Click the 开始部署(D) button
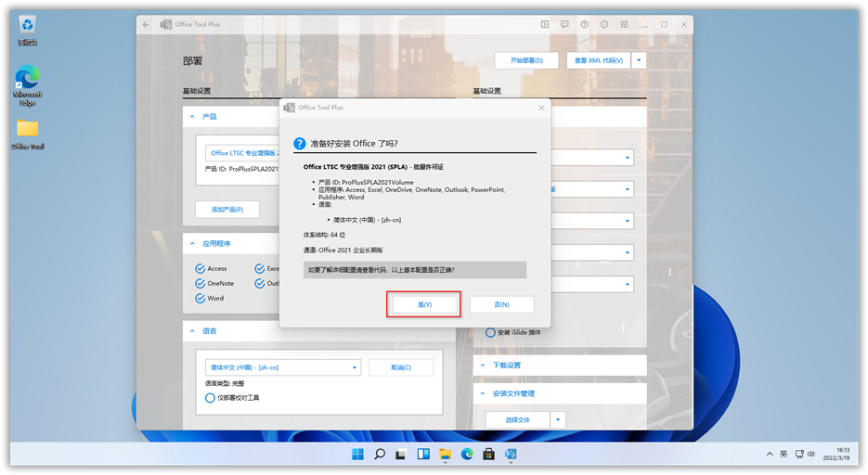Screen dimensions: 868x475 tap(526, 60)
